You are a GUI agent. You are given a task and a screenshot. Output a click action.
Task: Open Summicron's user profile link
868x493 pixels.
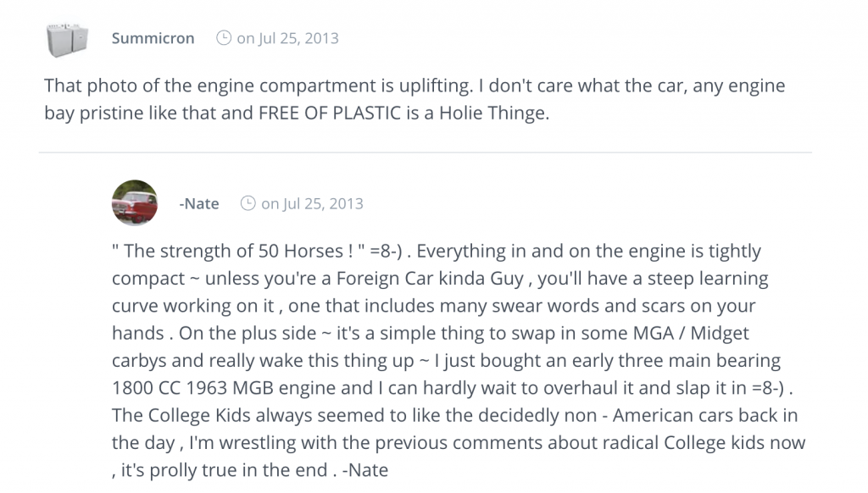coord(153,38)
